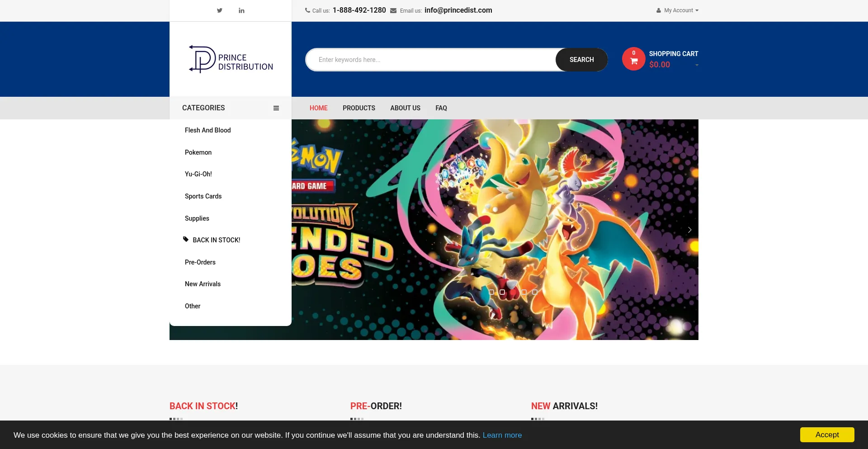
Task: Expand the shopping cart dropdown arrow
Action: pyautogui.click(x=697, y=65)
